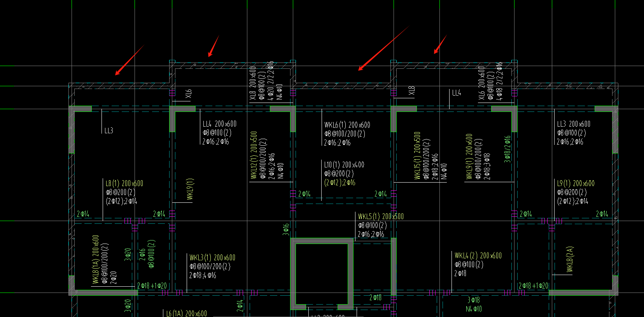This screenshot has height=317, width=644.
Task: Select the 'LL4 200x600' beam label
Action: (219, 124)
